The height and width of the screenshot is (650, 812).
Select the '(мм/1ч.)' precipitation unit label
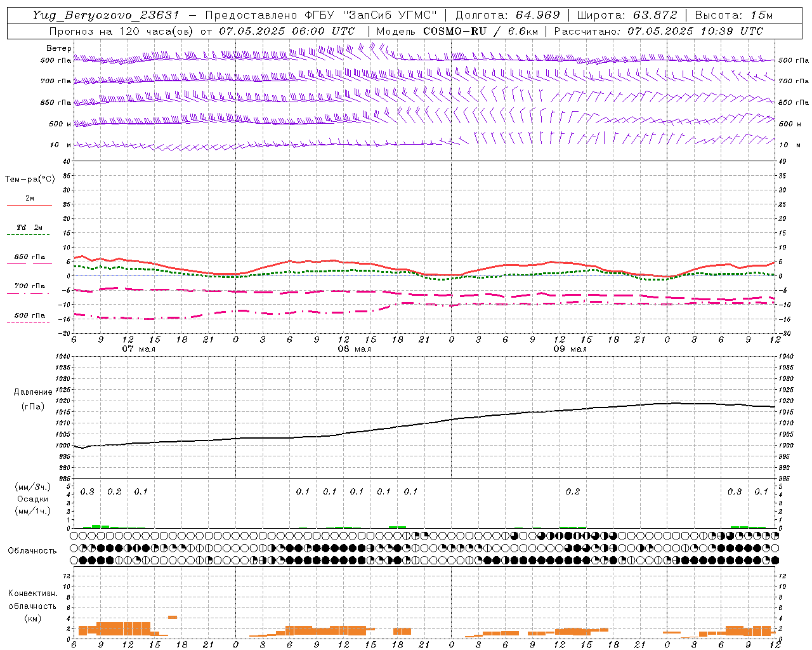(33, 511)
